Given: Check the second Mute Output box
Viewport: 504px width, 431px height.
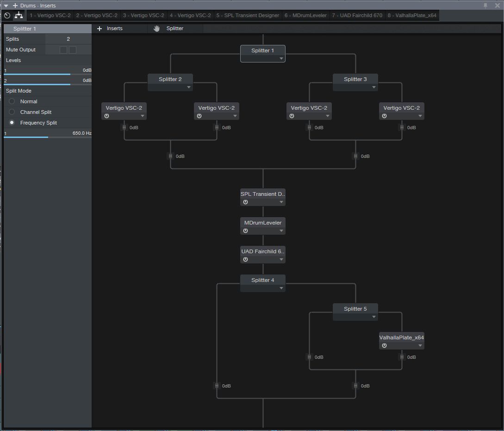Looking at the screenshot, I should click(73, 50).
